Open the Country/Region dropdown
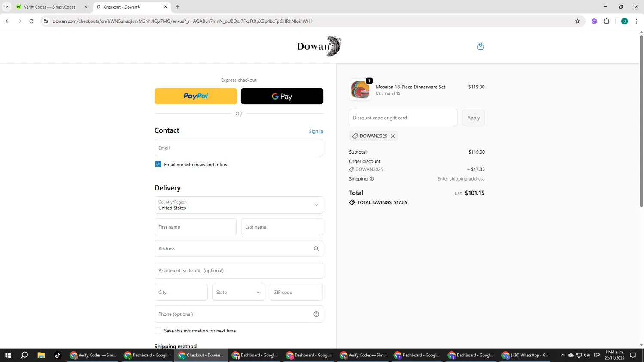The image size is (644, 362). 239,205
